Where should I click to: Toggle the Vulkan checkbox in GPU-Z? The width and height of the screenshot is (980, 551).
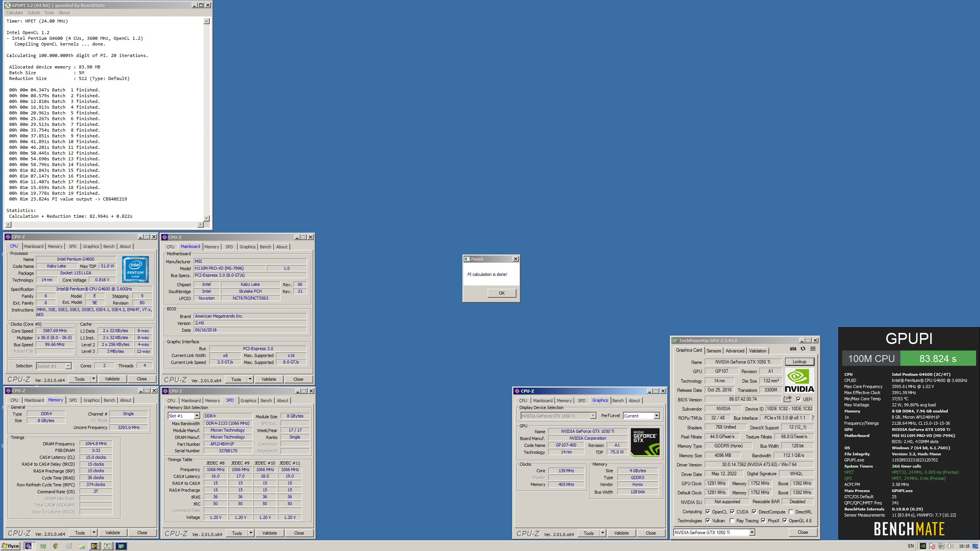click(x=708, y=520)
